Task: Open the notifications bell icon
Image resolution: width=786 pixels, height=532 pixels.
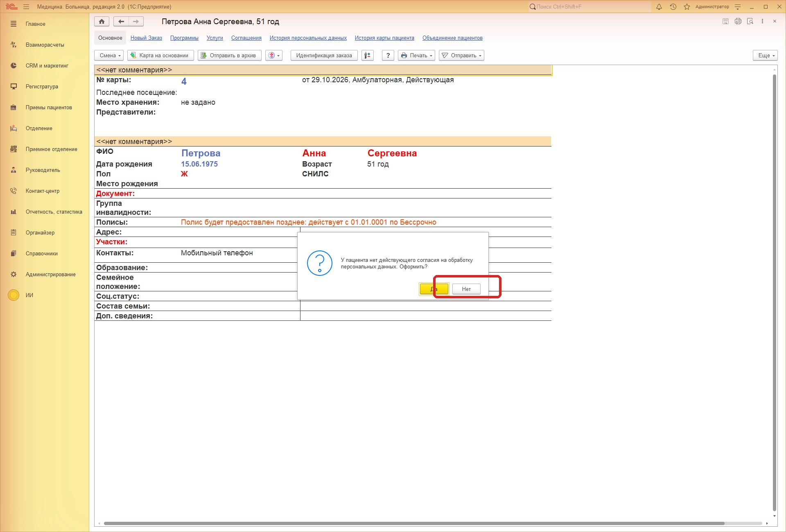Action: point(659,7)
